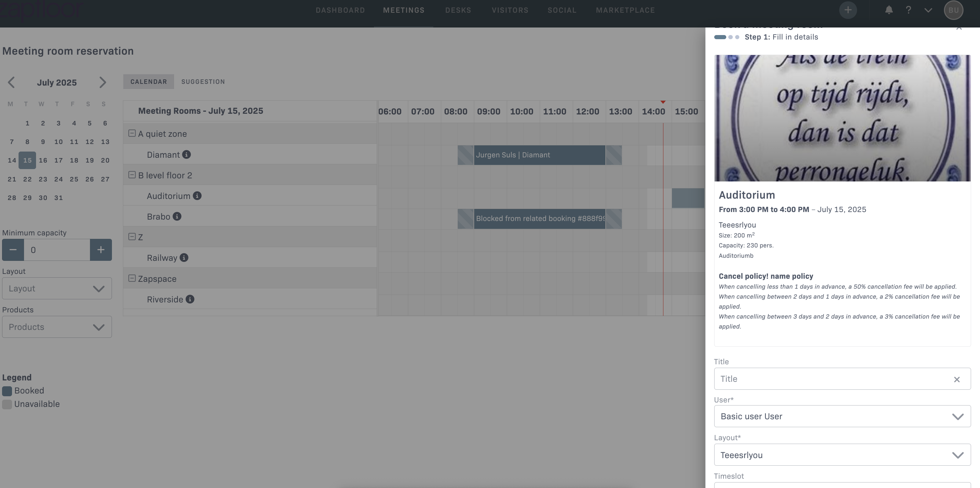Click the 'Cancel policy! name policy' heading
This screenshot has width=980, height=488.
coord(766,276)
